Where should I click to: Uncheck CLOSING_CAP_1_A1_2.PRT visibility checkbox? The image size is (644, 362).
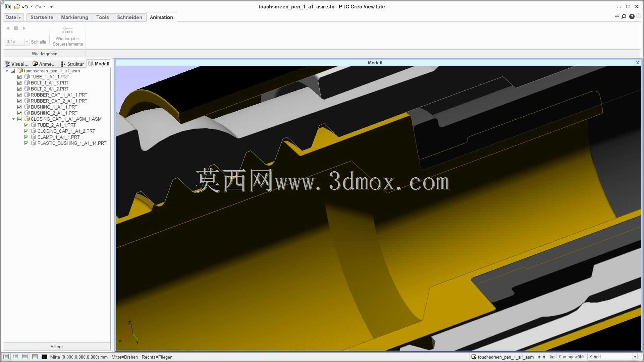(26, 131)
